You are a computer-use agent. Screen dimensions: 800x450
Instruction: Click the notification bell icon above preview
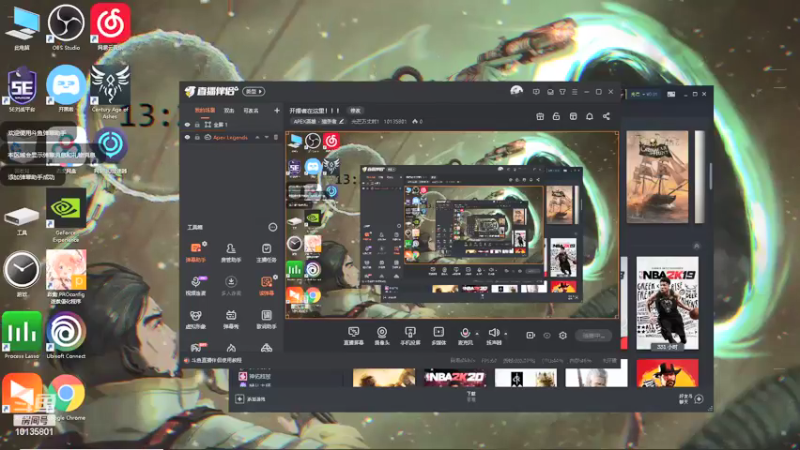(589, 116)
